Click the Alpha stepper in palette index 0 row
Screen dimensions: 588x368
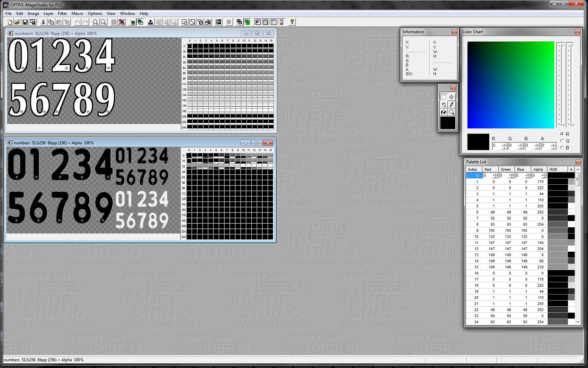544,176
